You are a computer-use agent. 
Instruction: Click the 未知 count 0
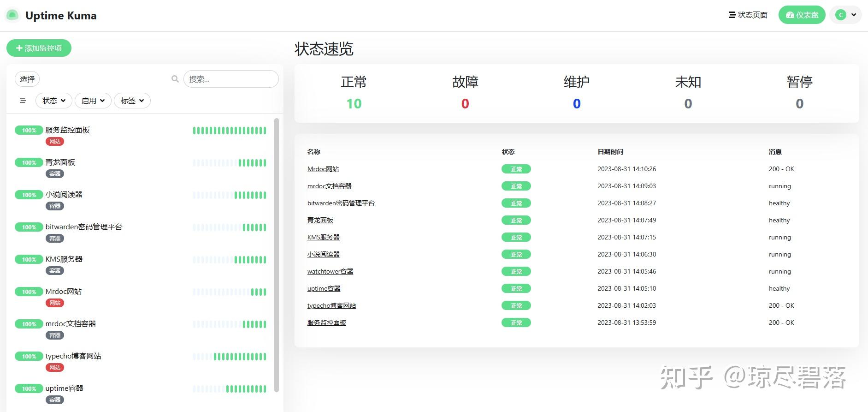(x=688, y=104)
